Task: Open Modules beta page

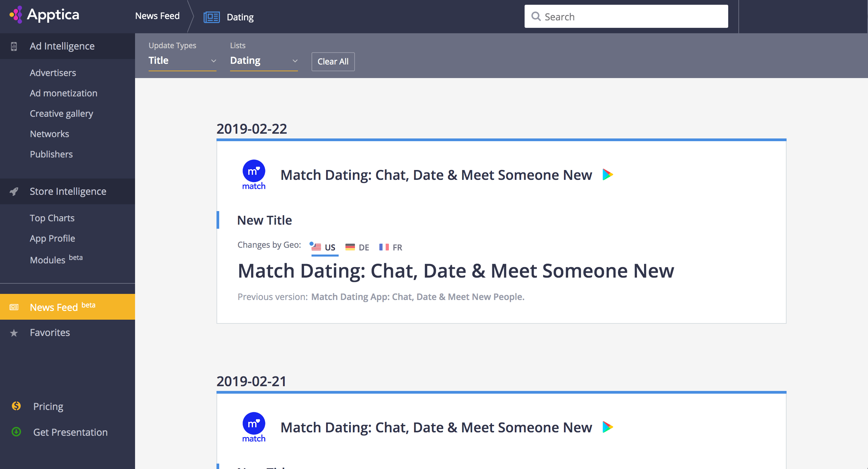Action: coord(56,259)
